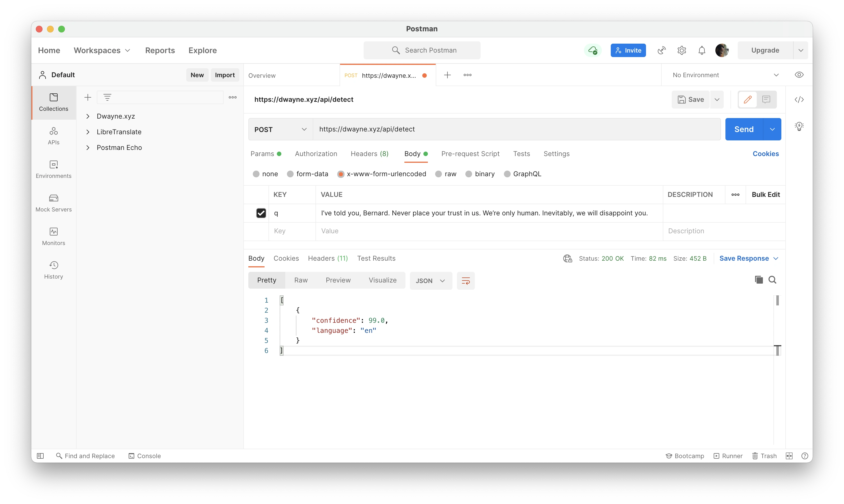Click the environment quick look eye icon
This screenshot has width=844, height=504.
pos(799,75)
